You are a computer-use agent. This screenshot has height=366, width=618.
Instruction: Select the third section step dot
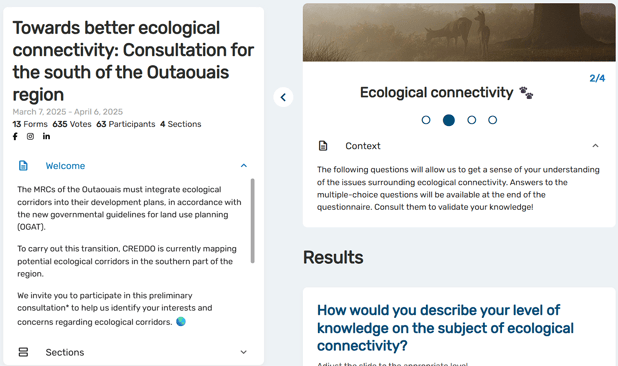[x=471, y=120]
